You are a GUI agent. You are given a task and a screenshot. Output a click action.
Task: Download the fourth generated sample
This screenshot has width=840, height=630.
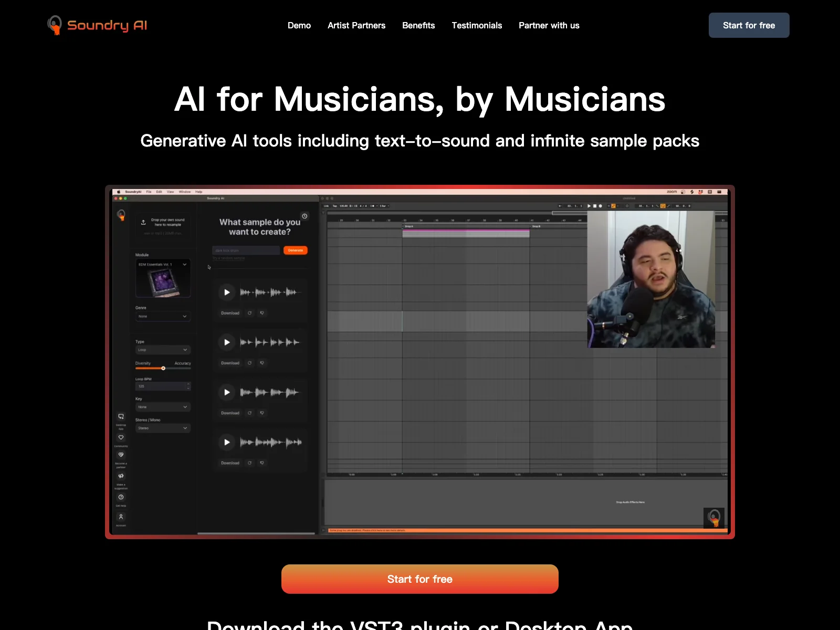coord(230,463)
